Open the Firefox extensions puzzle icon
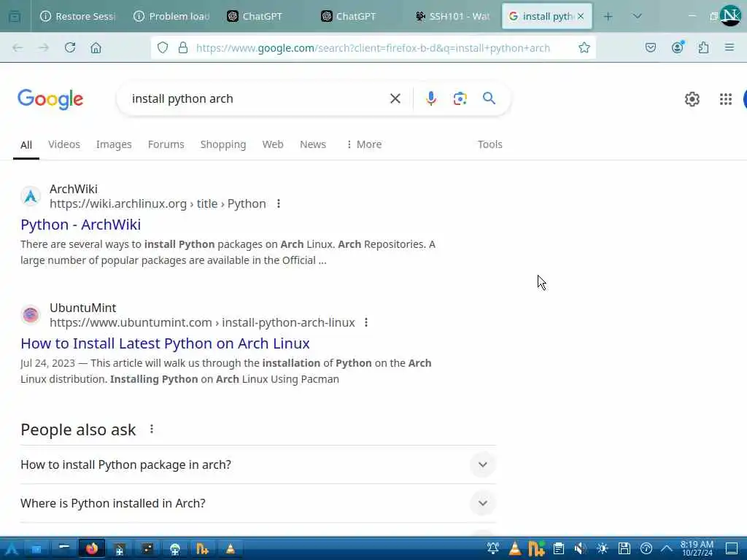 click(703, 47)
